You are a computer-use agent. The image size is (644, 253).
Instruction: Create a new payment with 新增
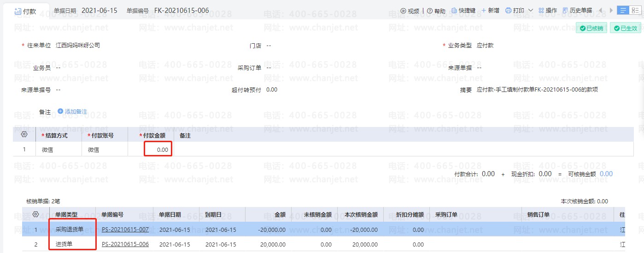(x=490, y=10)
